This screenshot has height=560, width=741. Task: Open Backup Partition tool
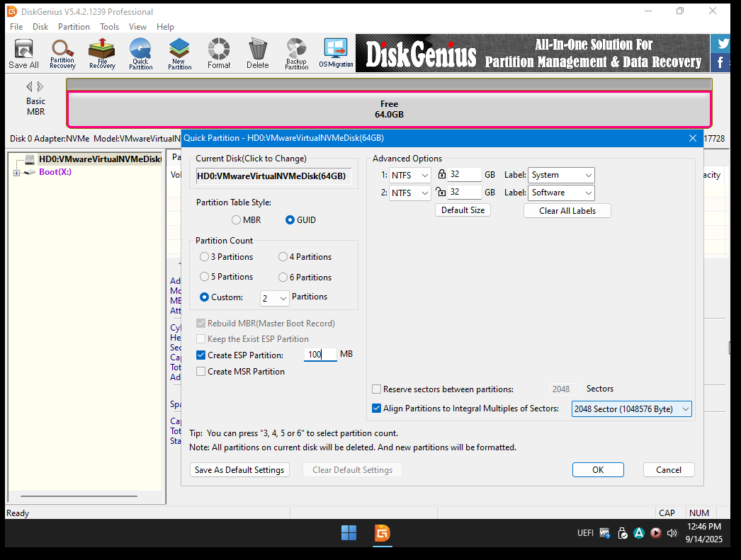click(296, 54)
